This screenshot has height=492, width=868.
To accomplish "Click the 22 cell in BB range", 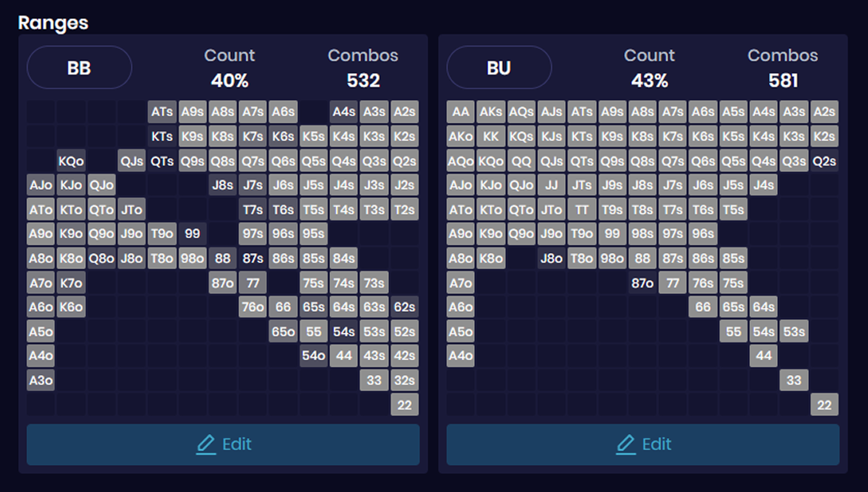I will (x=405, y=404).
